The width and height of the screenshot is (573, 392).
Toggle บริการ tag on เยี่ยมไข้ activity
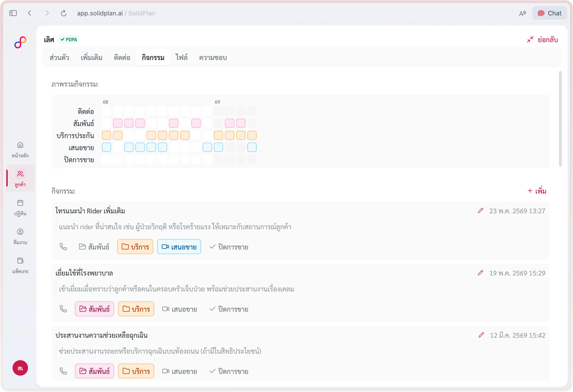136,309
